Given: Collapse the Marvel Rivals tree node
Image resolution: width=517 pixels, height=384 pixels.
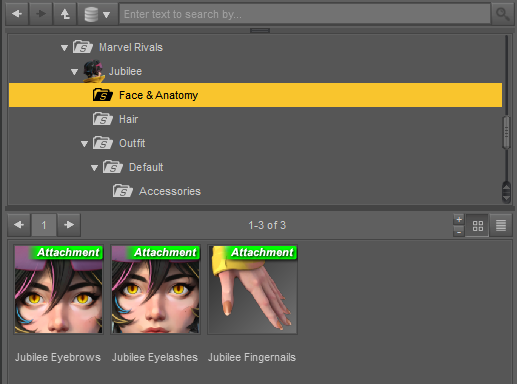Looking at the screenshot, I should point(64,48).
